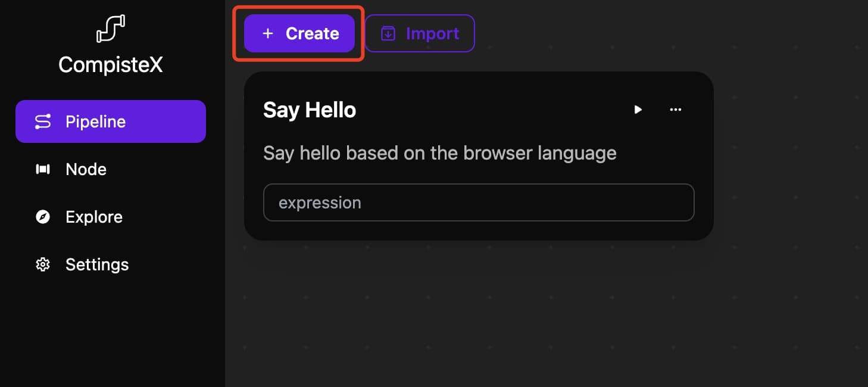Switch to the Pipeline section label

pos(96,121)
